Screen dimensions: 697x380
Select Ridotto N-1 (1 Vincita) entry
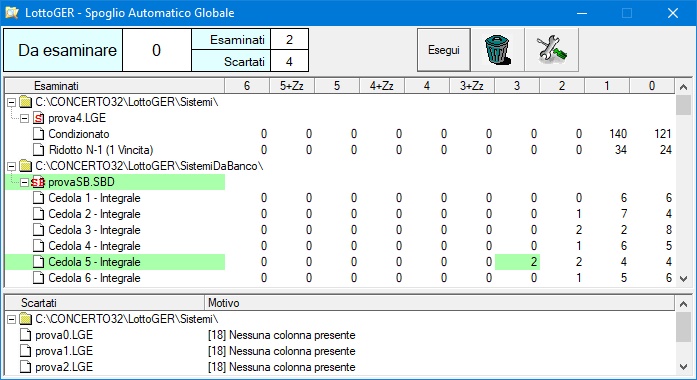[100, 150]
